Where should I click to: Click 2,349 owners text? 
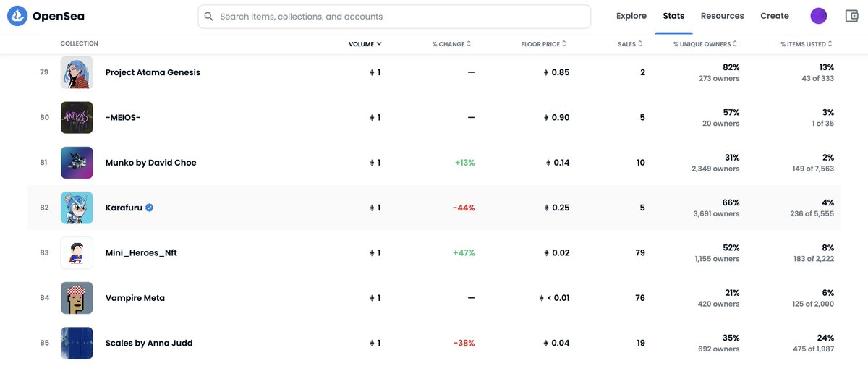click(716, 169)
